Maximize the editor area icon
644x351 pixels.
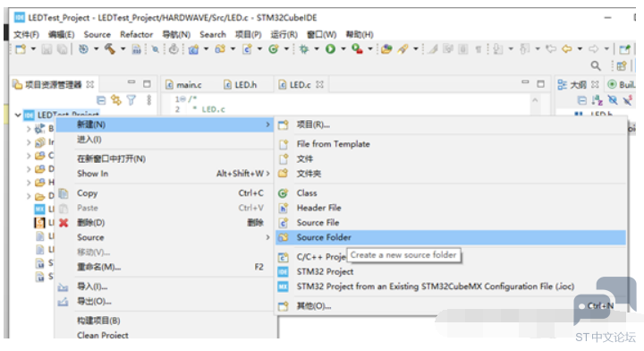tap(540, 84)
